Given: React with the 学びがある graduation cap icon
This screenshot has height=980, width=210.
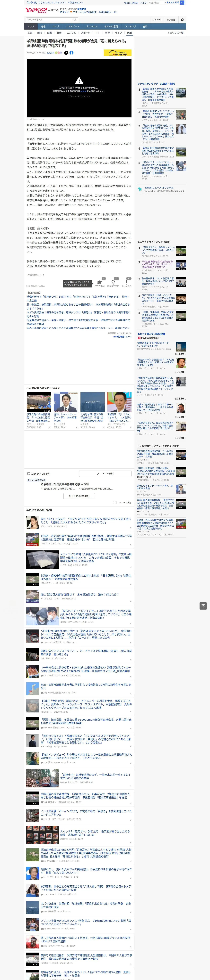Looking at the screenshot, I should pyautogui.click(x=99, y=282).
